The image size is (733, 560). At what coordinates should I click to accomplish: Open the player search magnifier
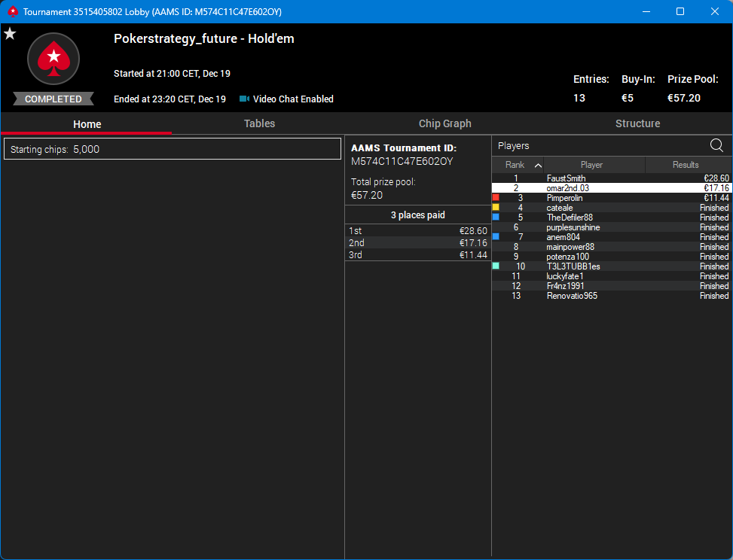click(716, 145)
